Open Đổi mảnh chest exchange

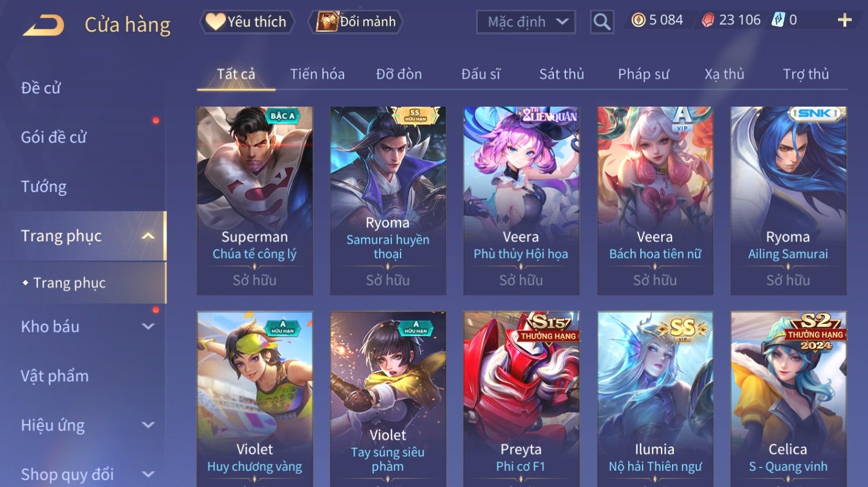click(356, 22)
